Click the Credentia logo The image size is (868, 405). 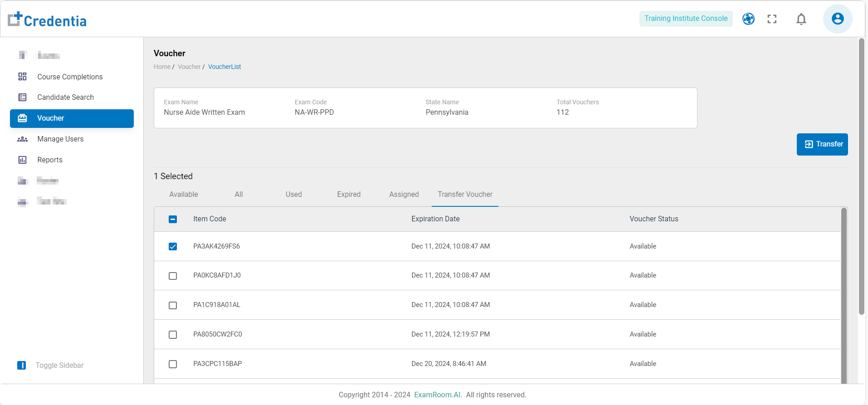click(47, 20)
